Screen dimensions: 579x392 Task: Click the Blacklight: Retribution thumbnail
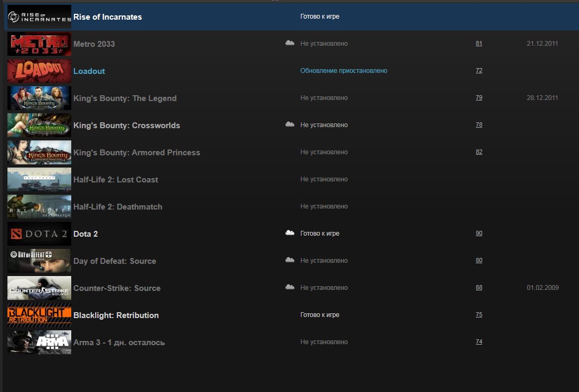tap(39, 315)
